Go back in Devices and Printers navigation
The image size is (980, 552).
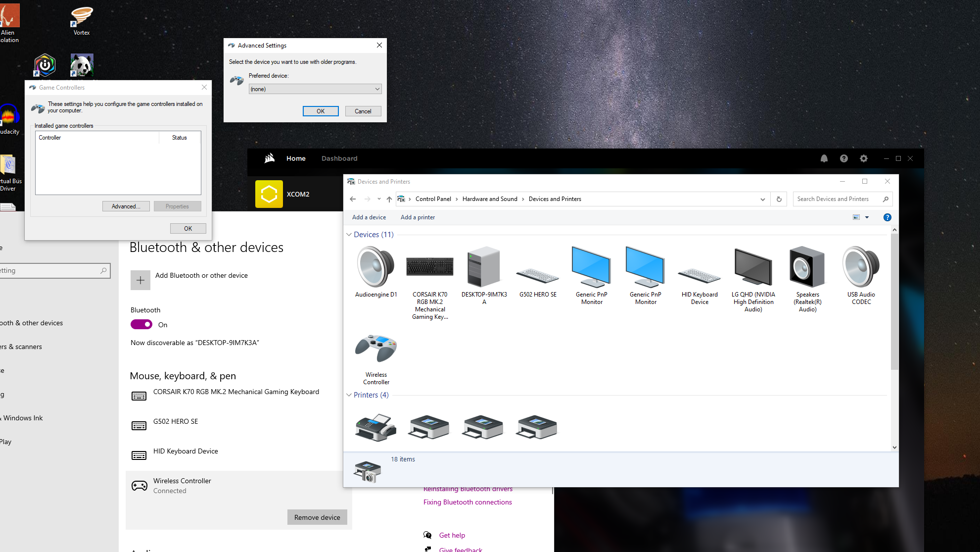[353, 199]
